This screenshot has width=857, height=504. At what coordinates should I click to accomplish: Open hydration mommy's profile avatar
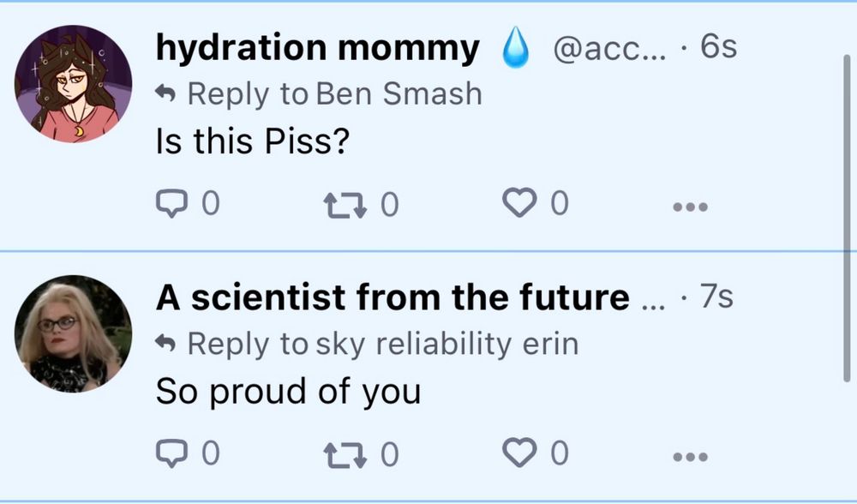[x=73, y=84]
